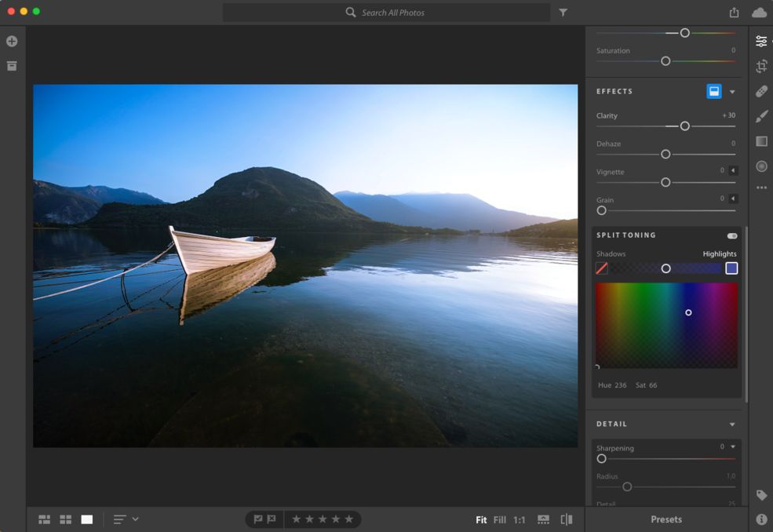The height and width of the screenshot is (532, 773).
Task: Open the Crop and Rotate tool
Action: click(761, 66)
